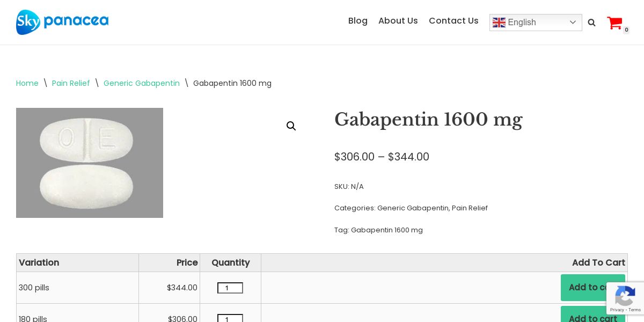Open the Contact Us menu item

tap(453, 21)
